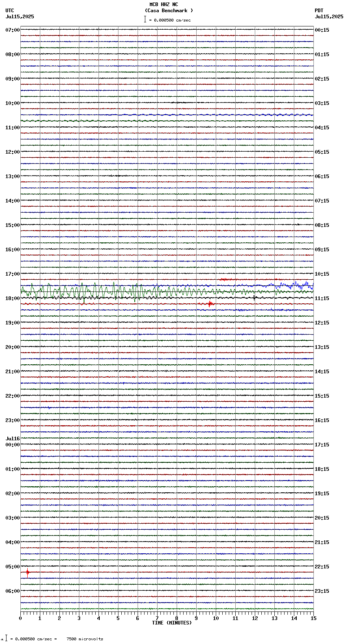Click the 'UTC' label in the header
Image resolution: width=346 pixels, height=644 pixels.
(10, 11)
